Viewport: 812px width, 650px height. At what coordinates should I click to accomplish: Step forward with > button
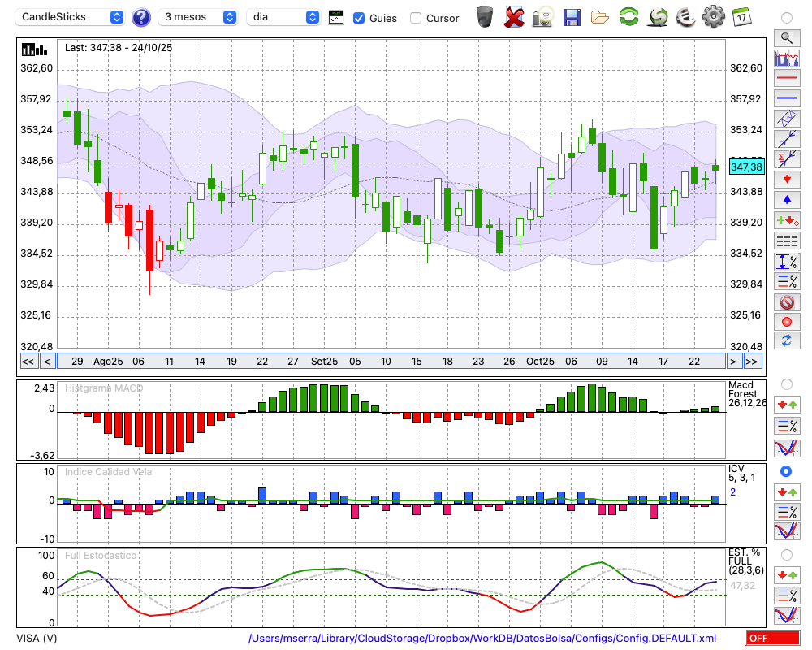point(732,362)
